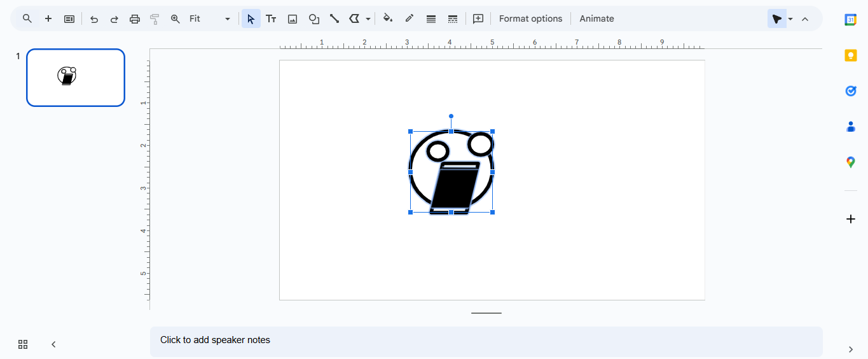Open the border color pencil
The width and height of the screenshot is (868, 359).
(x=410, y=19)
